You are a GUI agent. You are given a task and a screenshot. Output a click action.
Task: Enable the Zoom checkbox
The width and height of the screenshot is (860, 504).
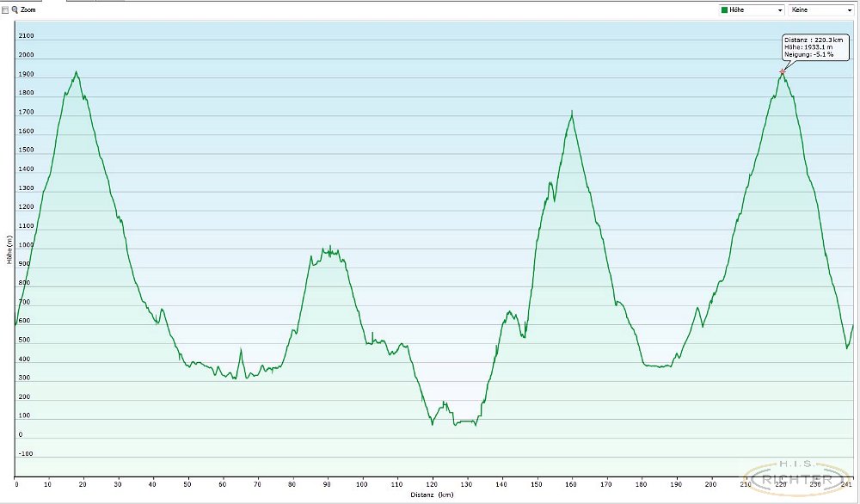(x=5, y=9)
